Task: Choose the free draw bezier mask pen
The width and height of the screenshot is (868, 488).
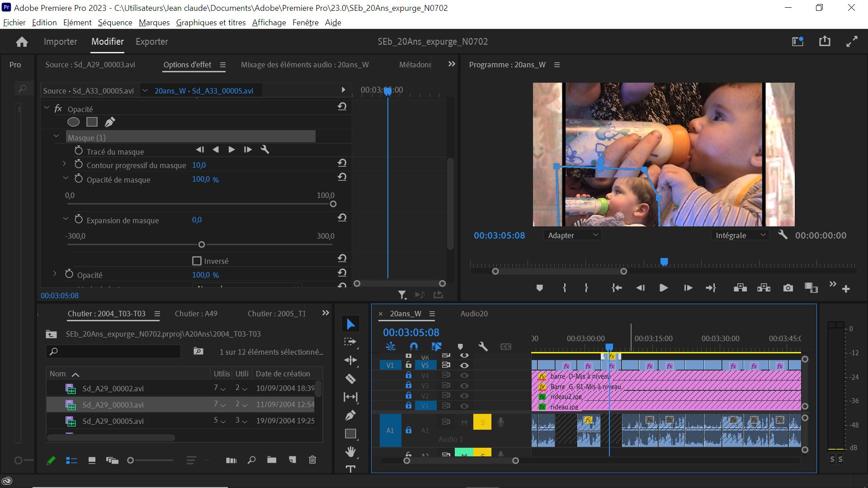Action: (x=110, y=122)
